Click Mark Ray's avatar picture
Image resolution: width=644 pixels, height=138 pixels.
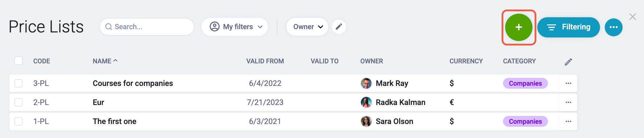[366, 83]
